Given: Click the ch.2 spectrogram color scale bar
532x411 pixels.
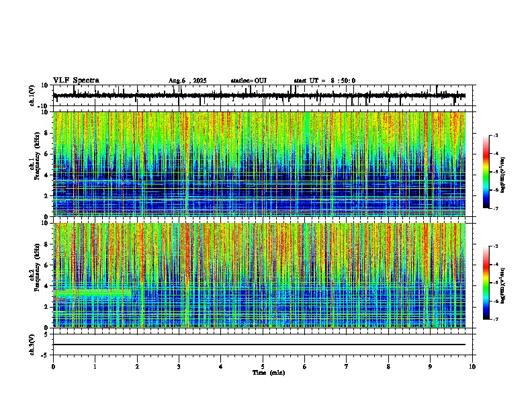Looking at the screenshot, I should pos(486,283).
